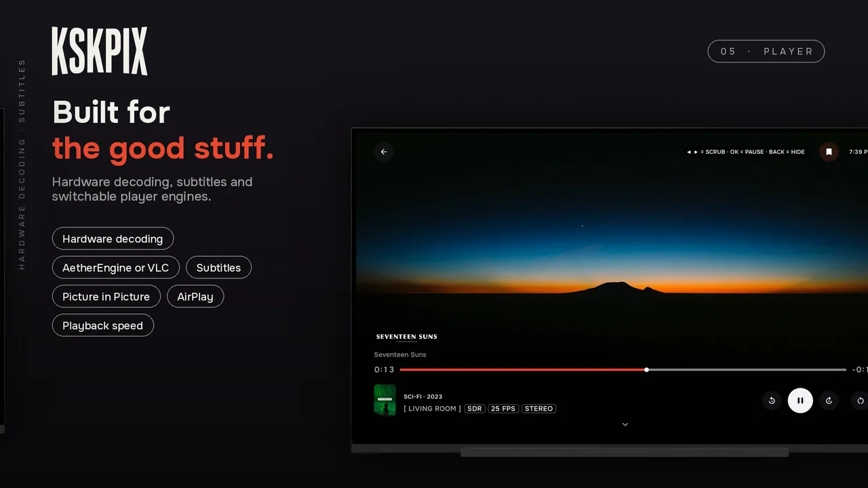Skip backward using the rewind icon

772,401
